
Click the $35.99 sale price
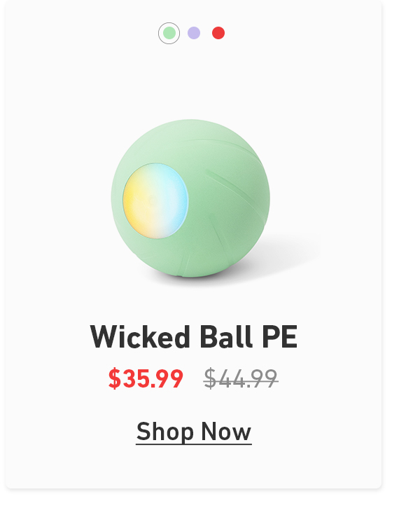[146, 378]
